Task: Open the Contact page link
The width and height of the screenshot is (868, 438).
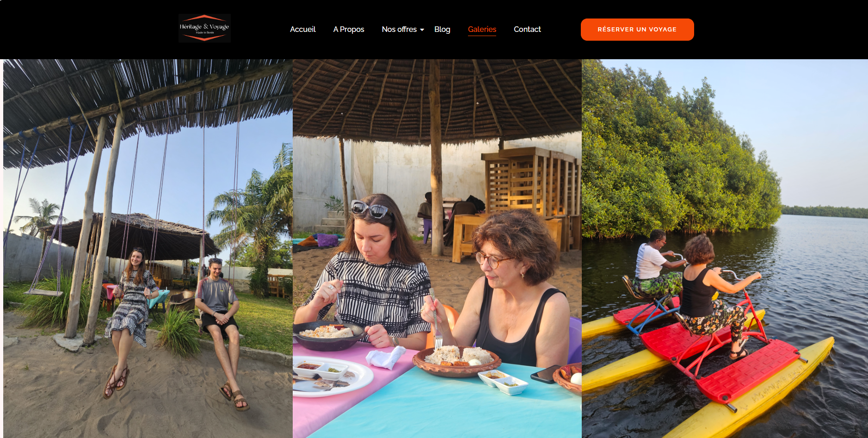Action: click(527, 29)
